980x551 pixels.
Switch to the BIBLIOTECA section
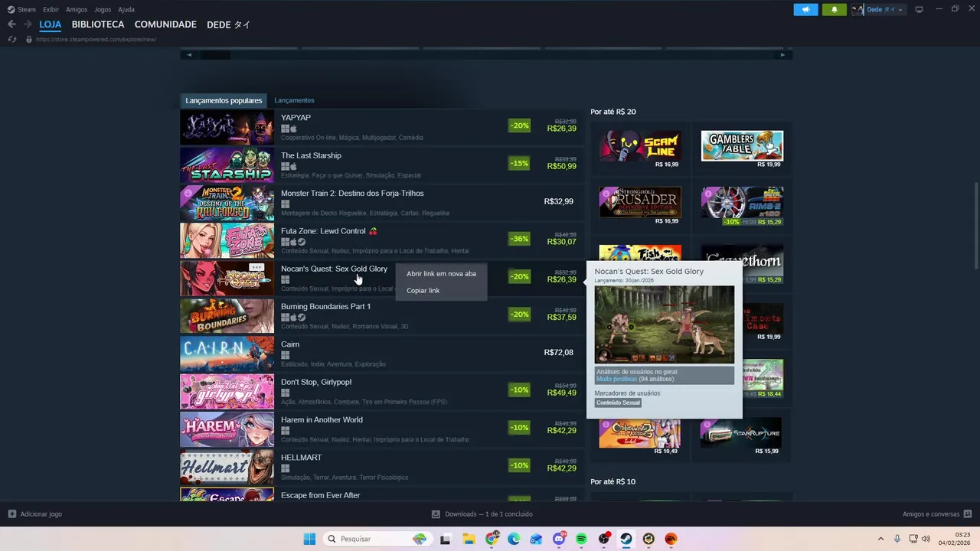(x=98, y=24)
